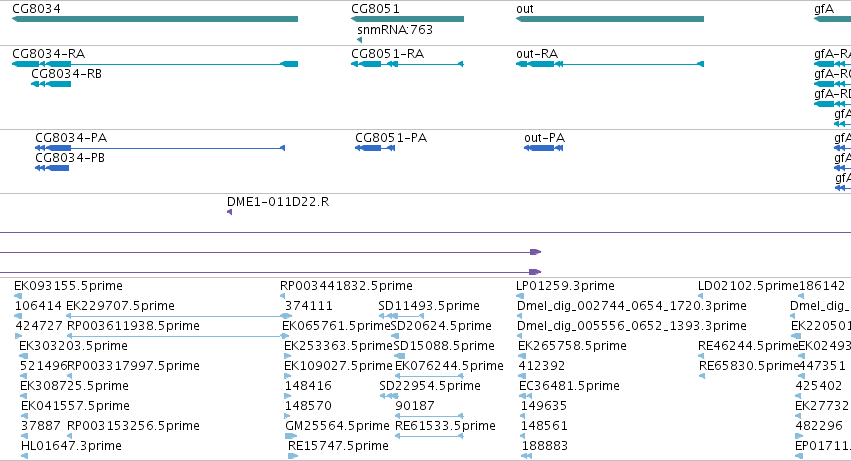The width and height of the screenshot is (851, 461).
Task: Select feature 90187
Action: (x=429, y=416)
